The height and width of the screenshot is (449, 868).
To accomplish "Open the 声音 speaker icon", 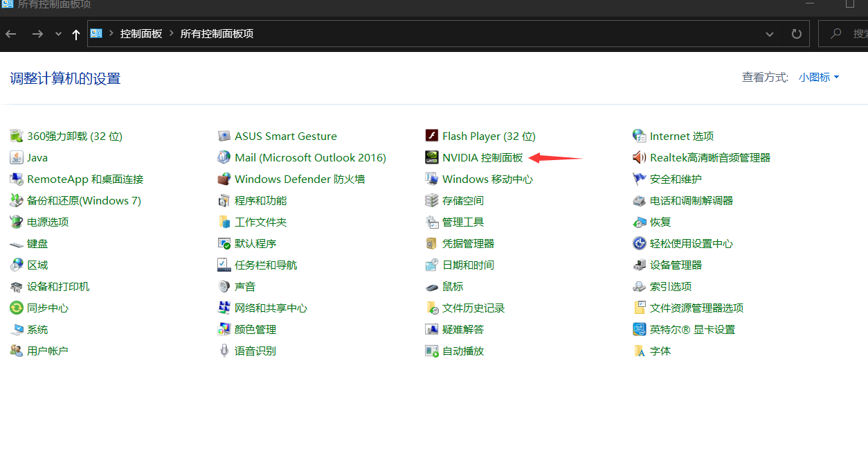I will click(224, 286).
